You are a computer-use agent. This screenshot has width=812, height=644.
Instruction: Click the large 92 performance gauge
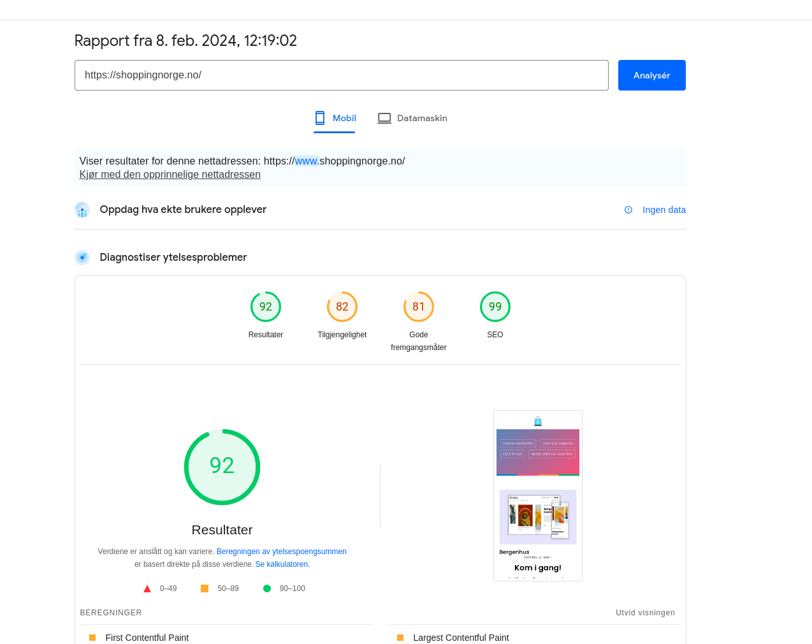[x=222, y=467]
